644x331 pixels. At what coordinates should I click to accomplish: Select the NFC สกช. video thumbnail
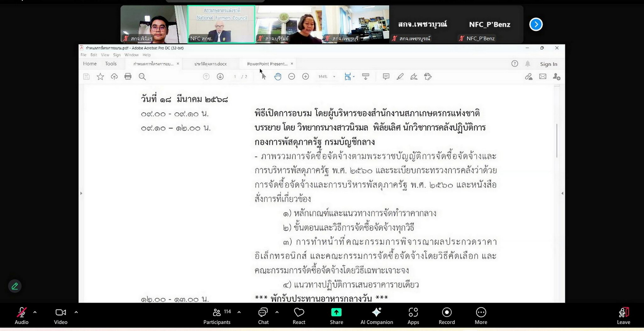[x=221, y=24]
